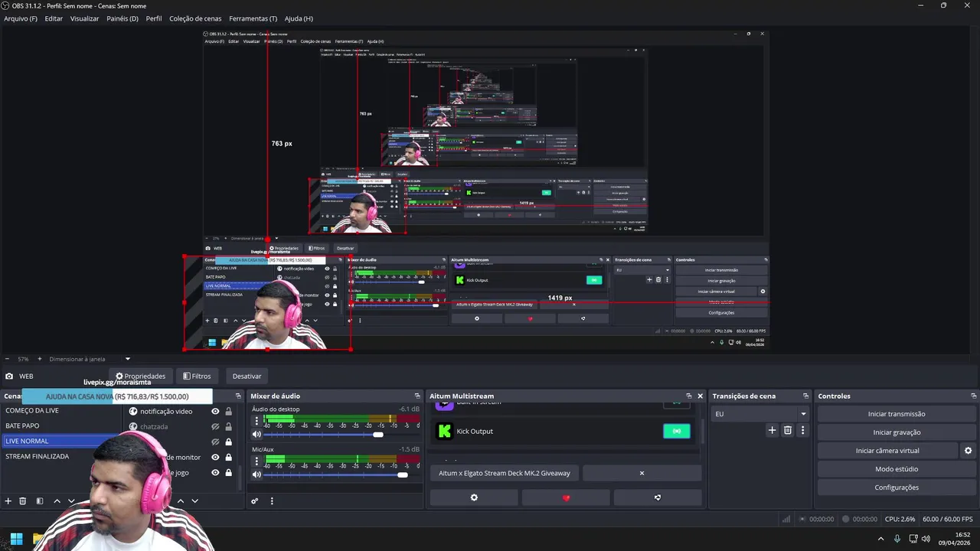Click Áudio do desktop volume slider handle
This screenshot has width=980, height=551.
pyautogui.click(x=377, y=435)
